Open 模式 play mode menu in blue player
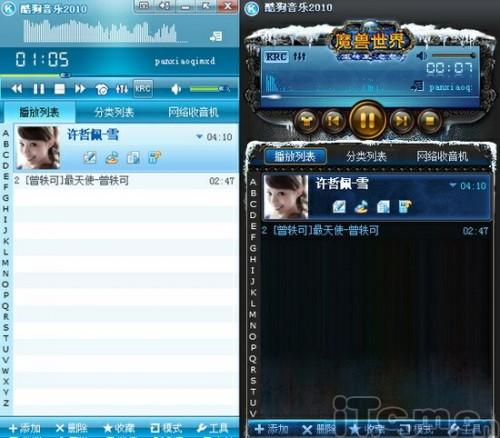 point(166,428)
